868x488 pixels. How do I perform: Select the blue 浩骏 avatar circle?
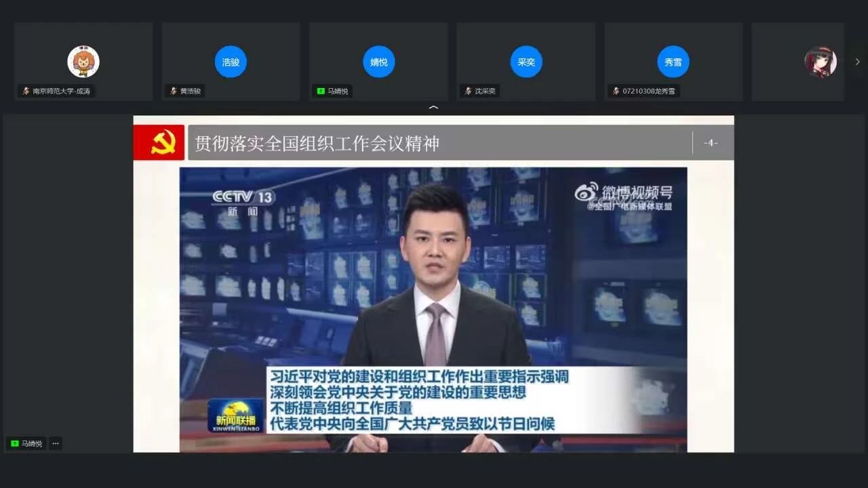pos(231,62)
